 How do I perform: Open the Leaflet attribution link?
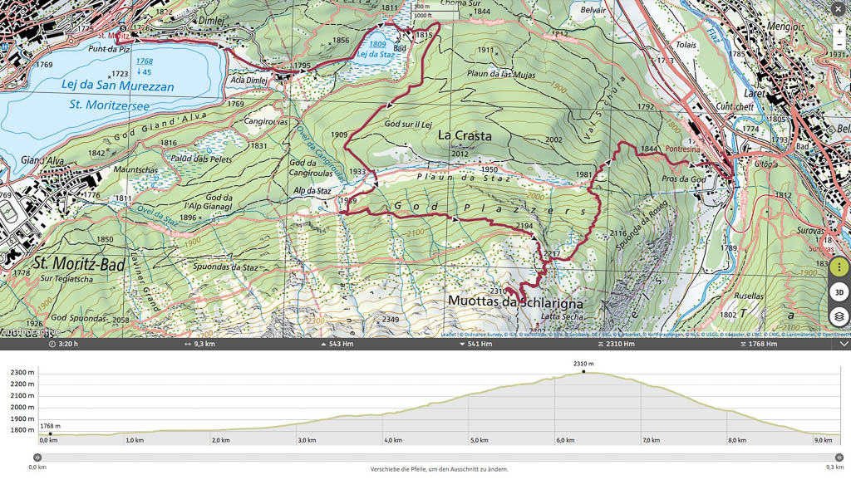coord(448,335)
